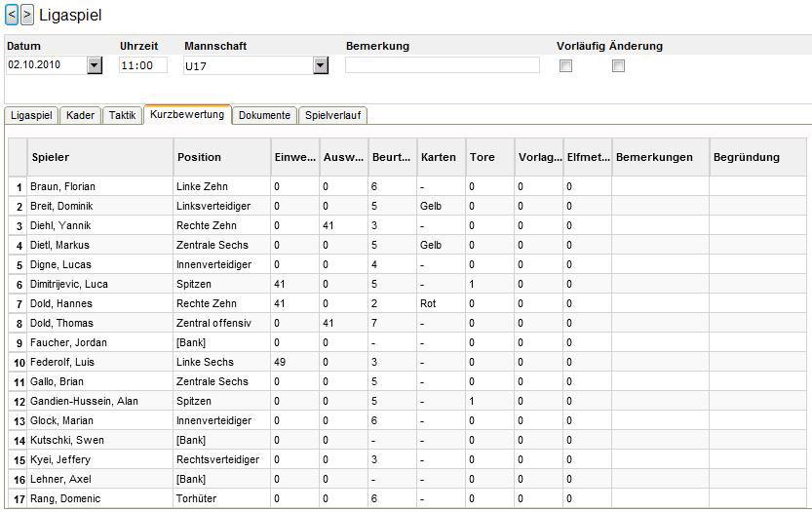The width and height of the screenshot is (812, 512).
Task: Tick the Änderung checkbox
Action: pyautogui.click(x=618, y=65)
